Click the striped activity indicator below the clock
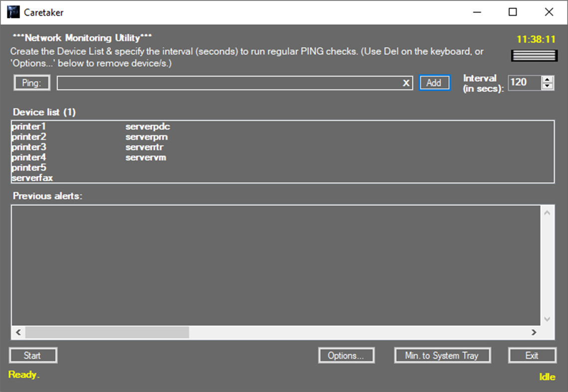568x392 pixels. pos(533,55)
